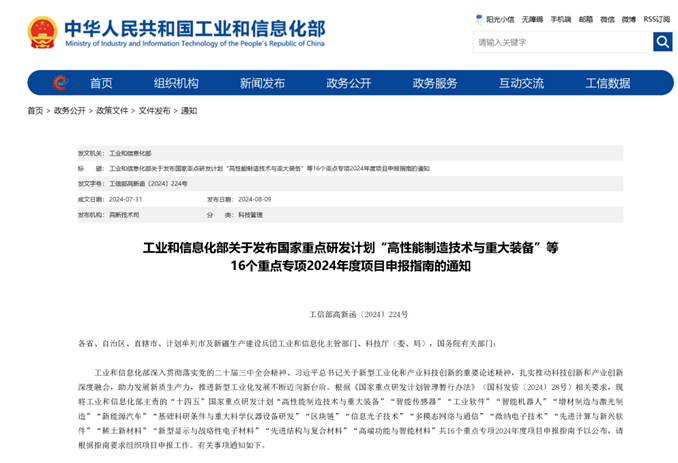678x463 pixels.
Task: Click the 分类 value 科技管理
Action: (250, 215)
